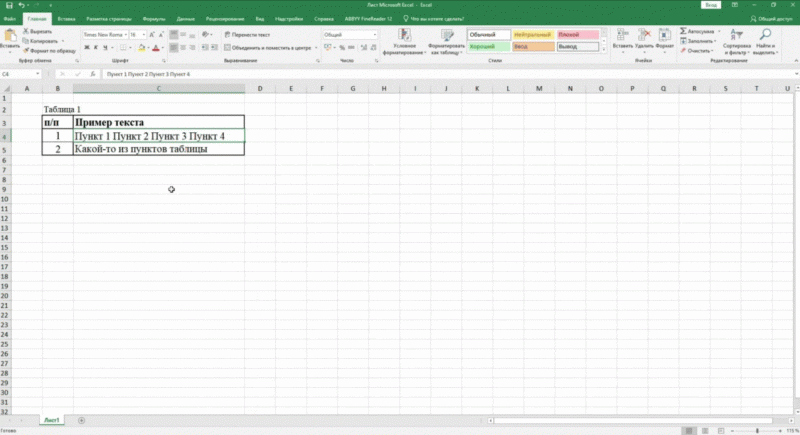Click Wrap Text (Перенести текст)
The width and height of the screenshot is (800, 435).
247,35
